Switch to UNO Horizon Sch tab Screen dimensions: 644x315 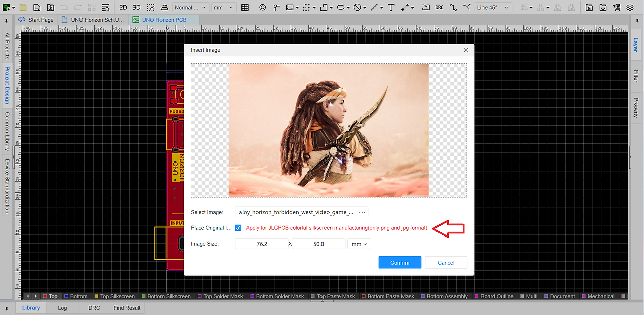pos(93,20)
